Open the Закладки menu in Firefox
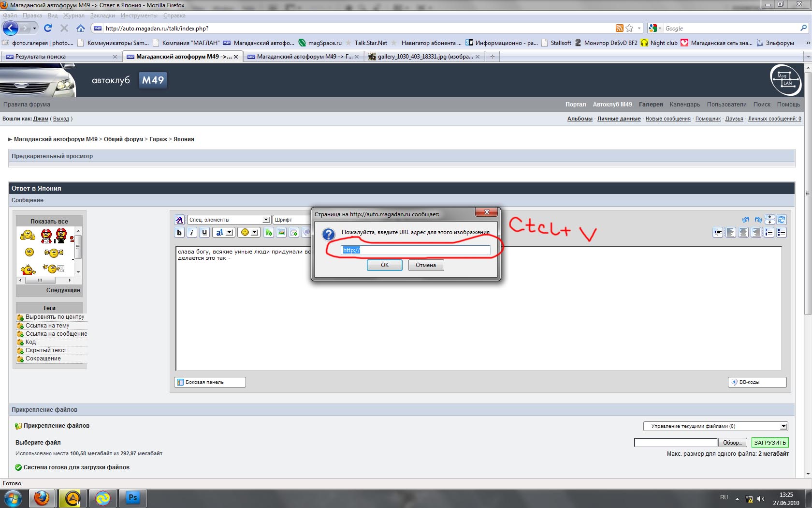Viewport: 812px width, 508px height. tap(102, 15)
